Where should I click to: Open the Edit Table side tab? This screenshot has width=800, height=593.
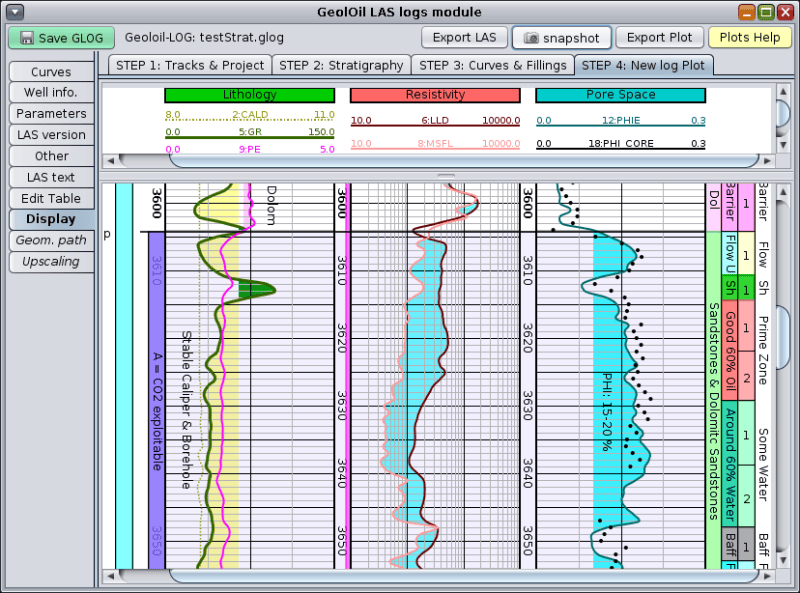click(x=51, y=199)
